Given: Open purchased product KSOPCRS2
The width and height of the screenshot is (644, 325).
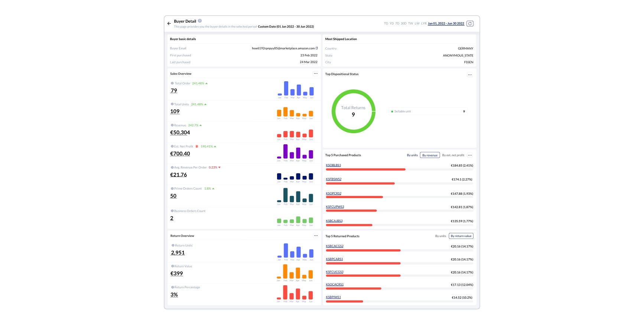Looking at the screenshot, I should pyautogui.click(x=334, y=193).
